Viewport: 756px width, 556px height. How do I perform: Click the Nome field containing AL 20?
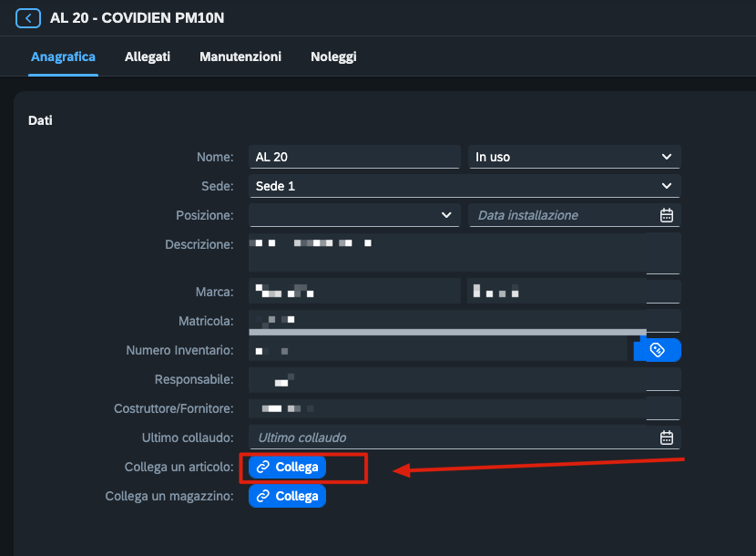click(354, 157)
